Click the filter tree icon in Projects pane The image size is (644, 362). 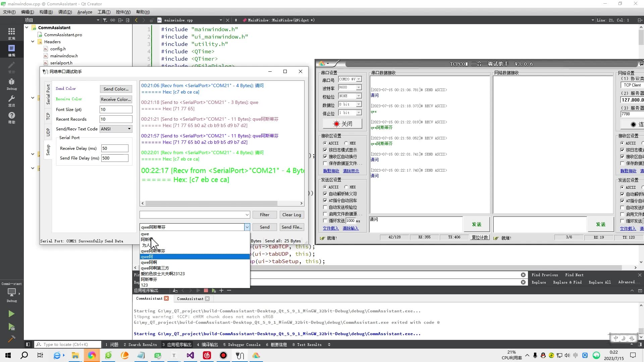coord(105,20)
